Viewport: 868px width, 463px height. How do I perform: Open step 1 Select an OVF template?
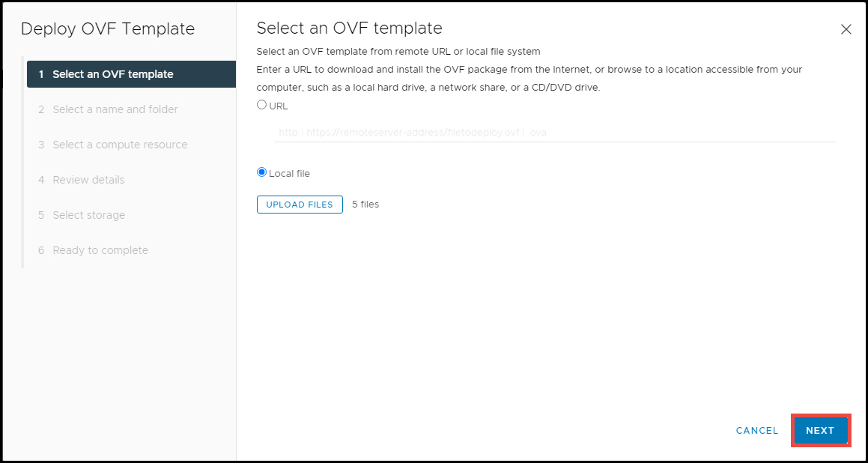pos(131,74)
